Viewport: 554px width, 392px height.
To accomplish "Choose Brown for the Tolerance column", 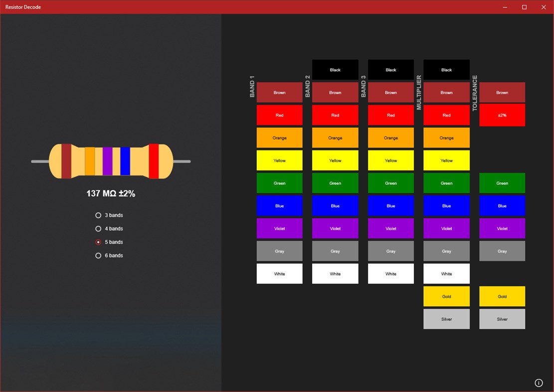I will point(502,92).
